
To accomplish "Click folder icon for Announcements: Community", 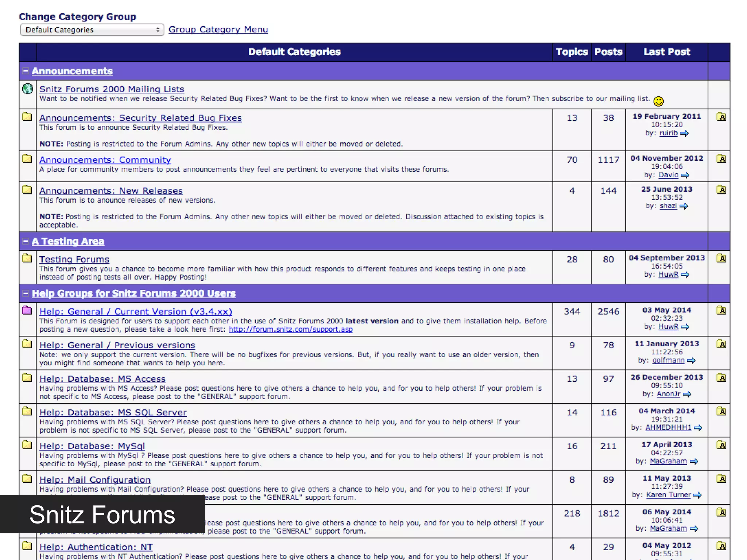I will (27, 159).
